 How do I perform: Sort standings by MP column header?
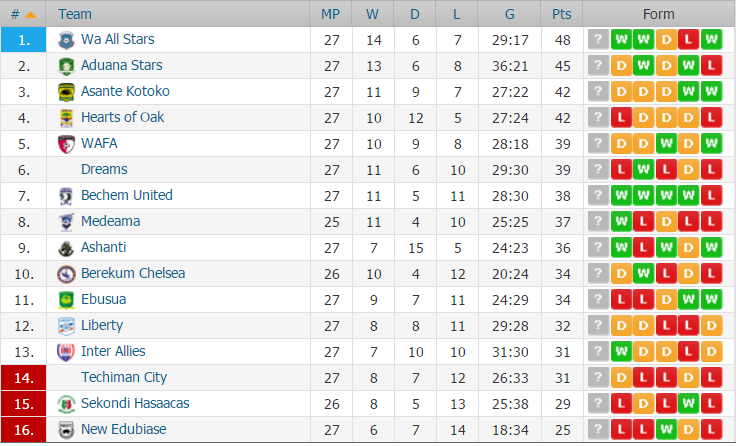click(330, 14)
